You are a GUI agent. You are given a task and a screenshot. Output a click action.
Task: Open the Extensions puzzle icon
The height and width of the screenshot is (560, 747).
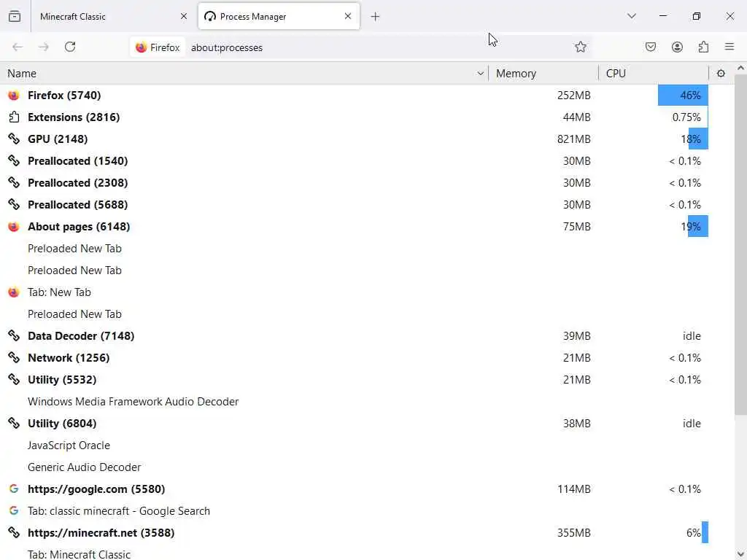[x=704, y=47]
